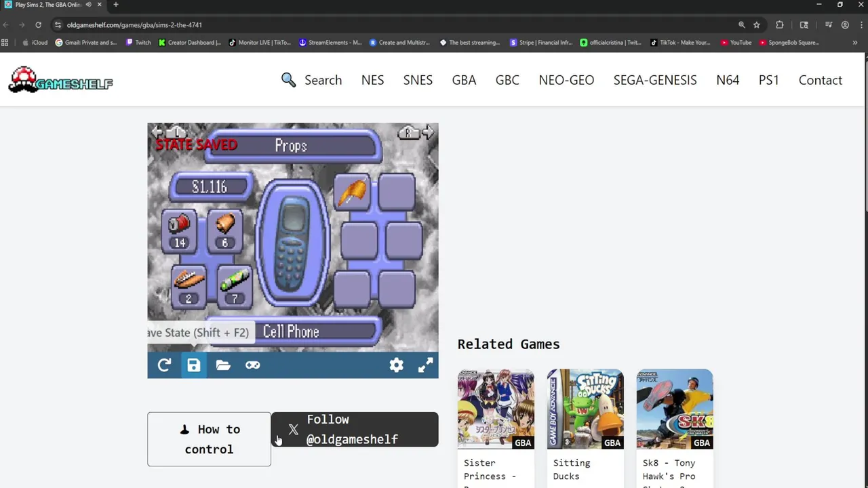The width and height of the screenshot is (868, 488).
Task: Open the media controls icon in toolbar
Action: tap(829, 25)
